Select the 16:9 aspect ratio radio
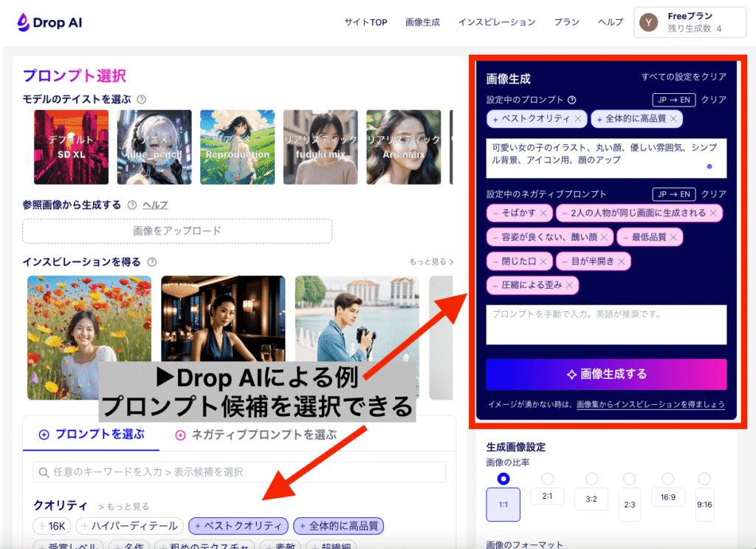756x549 pixels. click(x=667, y=479)
